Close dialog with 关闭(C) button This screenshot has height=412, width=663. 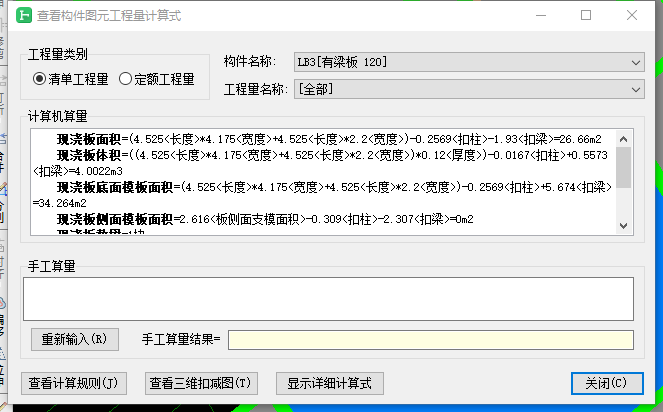pos(607,383)
